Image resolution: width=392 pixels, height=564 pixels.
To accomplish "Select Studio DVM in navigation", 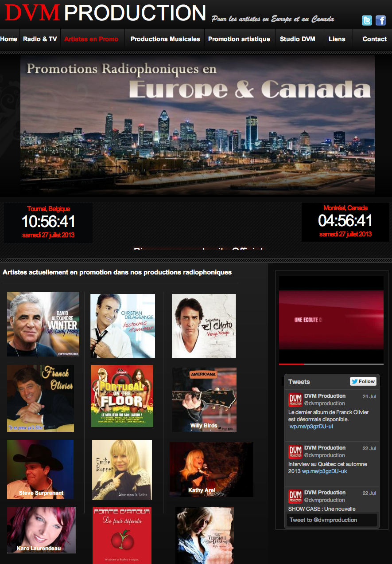I will tap(297, 39).
